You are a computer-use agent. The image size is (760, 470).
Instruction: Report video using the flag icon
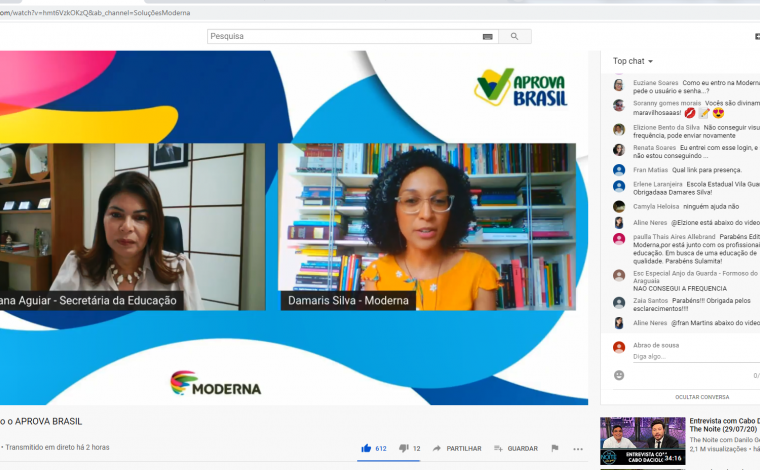click(554, 448)
